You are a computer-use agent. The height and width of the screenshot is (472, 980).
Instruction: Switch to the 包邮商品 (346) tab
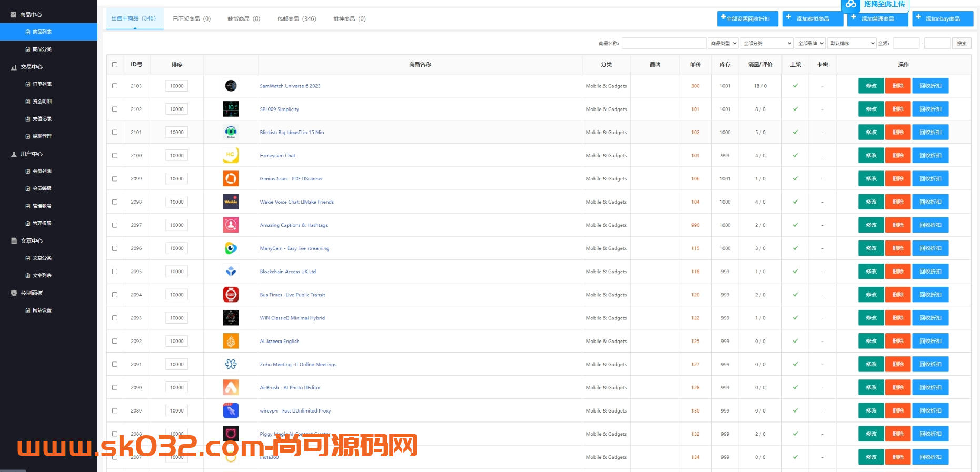point(296,19)
